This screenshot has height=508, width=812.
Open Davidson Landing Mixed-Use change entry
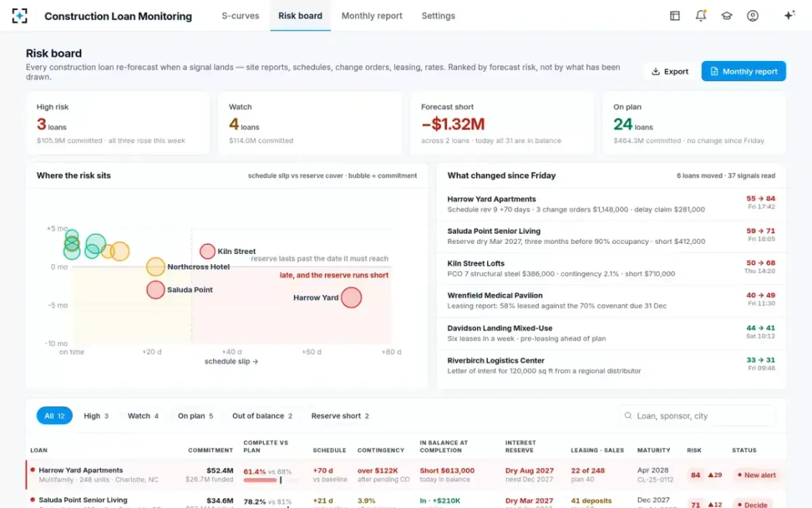[x=611, y=333]
